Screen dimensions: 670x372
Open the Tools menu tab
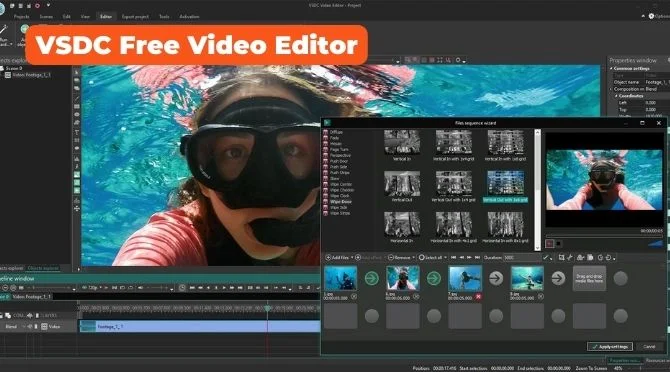(164, 17)
